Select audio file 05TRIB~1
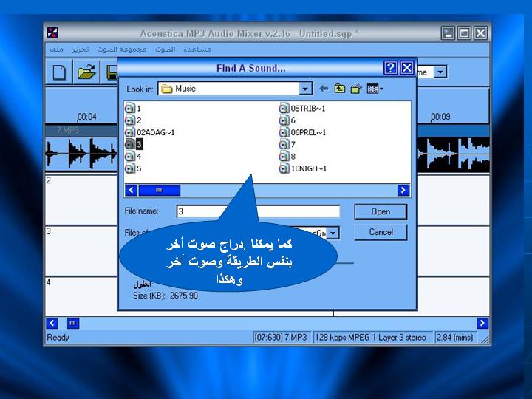This screenshot has width=532, height=399. coord(302,109)
